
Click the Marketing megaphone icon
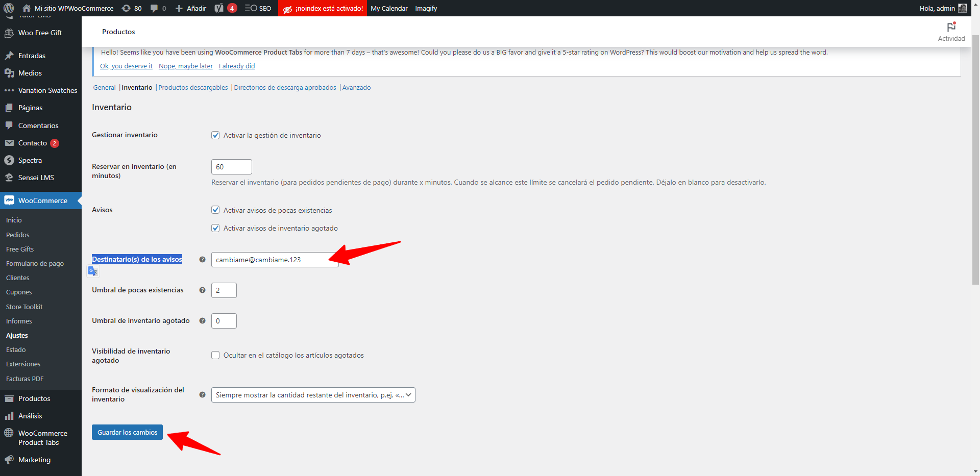(x=9, y=460)
